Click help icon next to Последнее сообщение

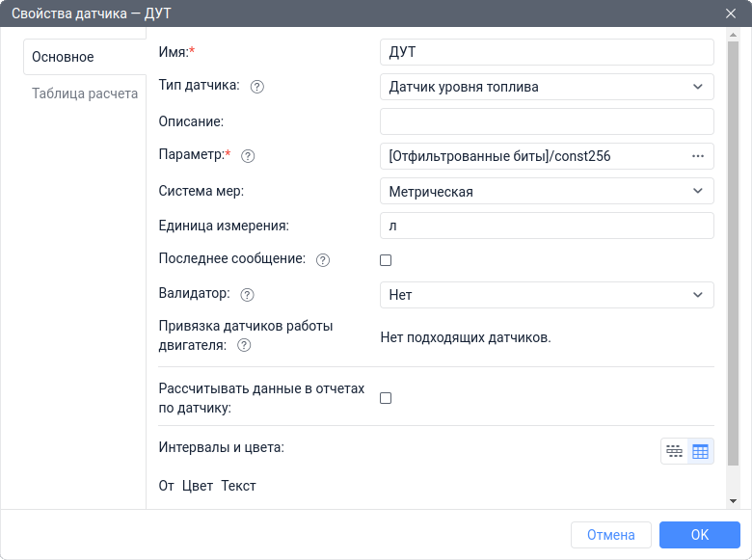[323, 260]
